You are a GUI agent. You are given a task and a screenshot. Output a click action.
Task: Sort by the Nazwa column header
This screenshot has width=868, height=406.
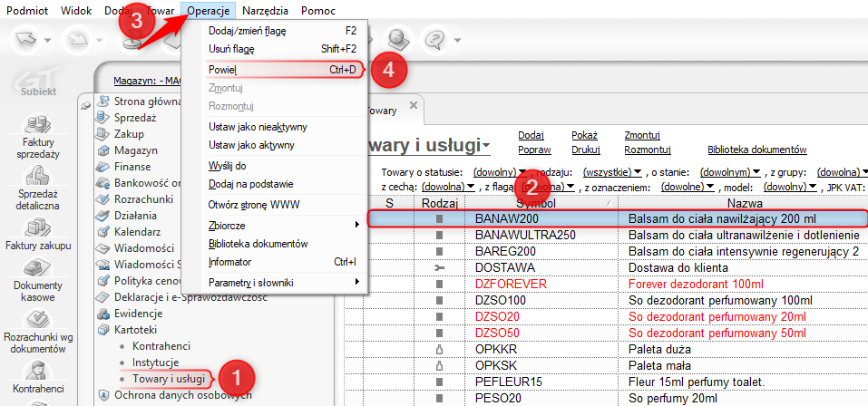click(746, 204)
